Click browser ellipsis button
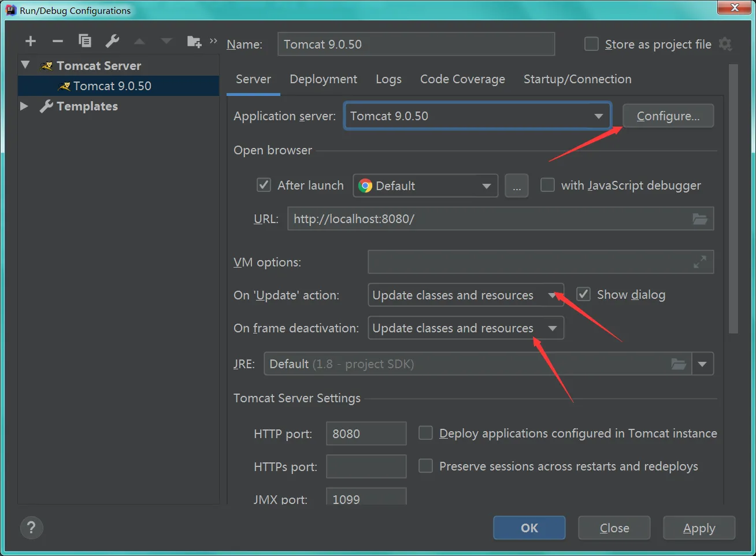Image resolution: width=756 pixels, height=556 pixels. click(x=517, y=186)
